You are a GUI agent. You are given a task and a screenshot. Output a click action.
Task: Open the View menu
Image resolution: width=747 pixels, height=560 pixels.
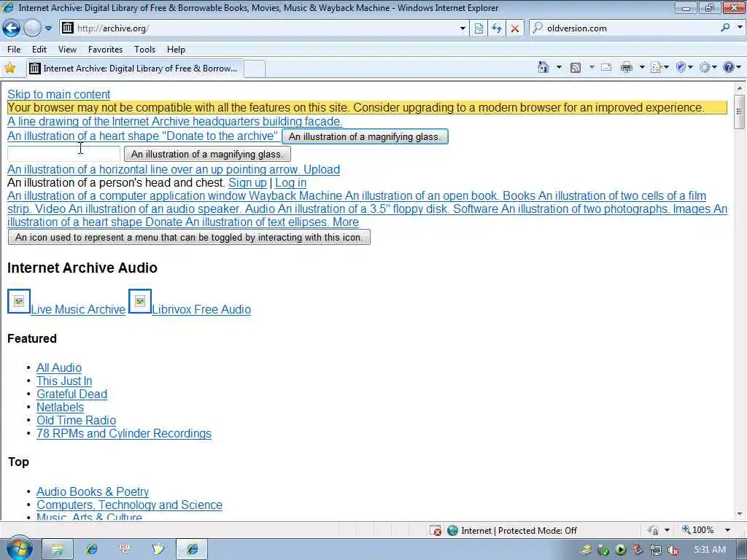[67, 50]
